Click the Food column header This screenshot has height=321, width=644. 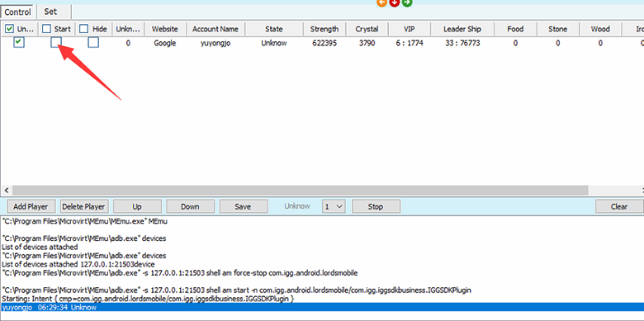point(515,29)
